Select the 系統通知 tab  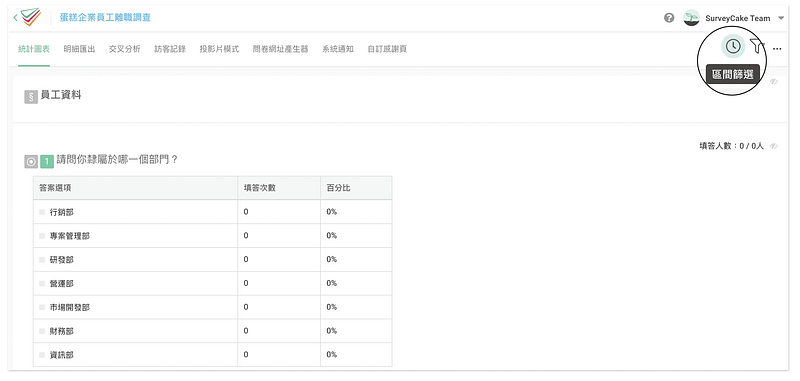[x=338, y=49]
